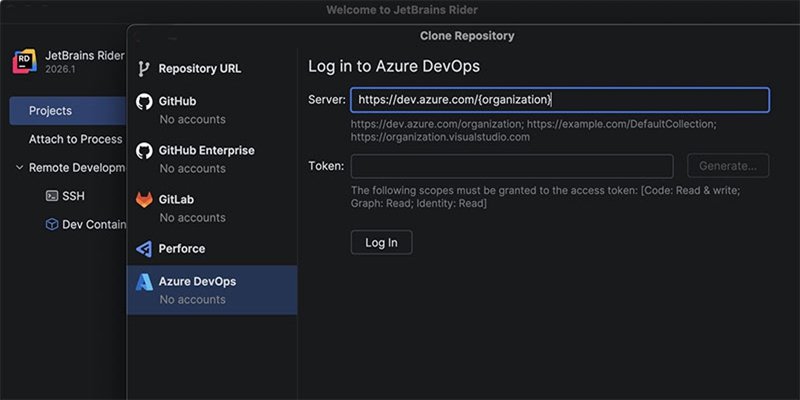Click the 'Token:' label
The height and width of the screenshot is (400, 800).
click(326, 166)
